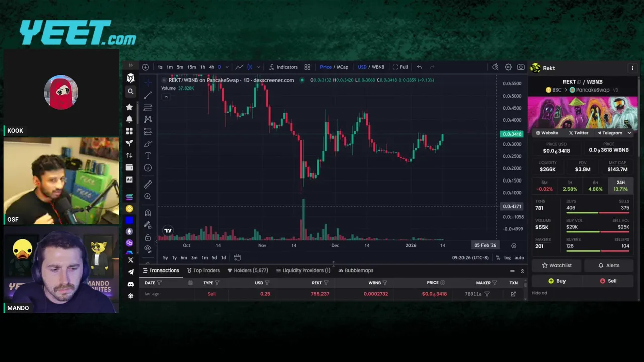Select the crosshair cursor drawing tool
Image resolution: width=644 pixels, height=362 pixels.
point(148,82)
